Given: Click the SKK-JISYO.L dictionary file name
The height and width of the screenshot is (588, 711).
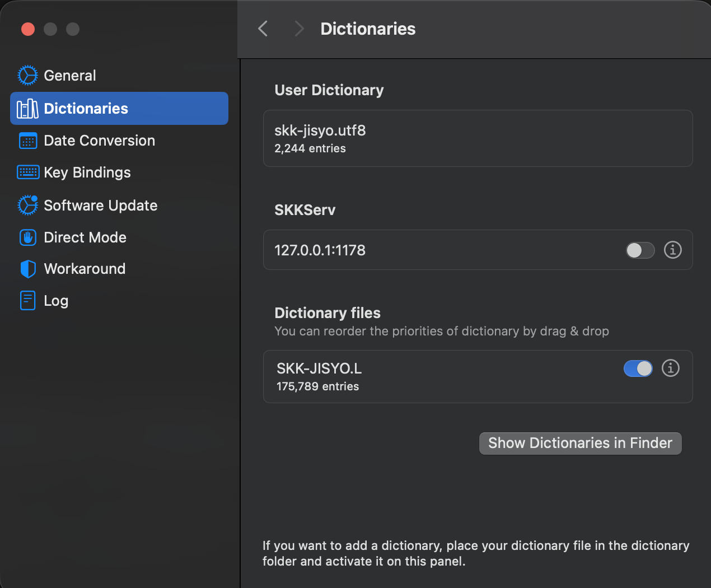Looking at the screenshot, I should [x=319, y=368].
